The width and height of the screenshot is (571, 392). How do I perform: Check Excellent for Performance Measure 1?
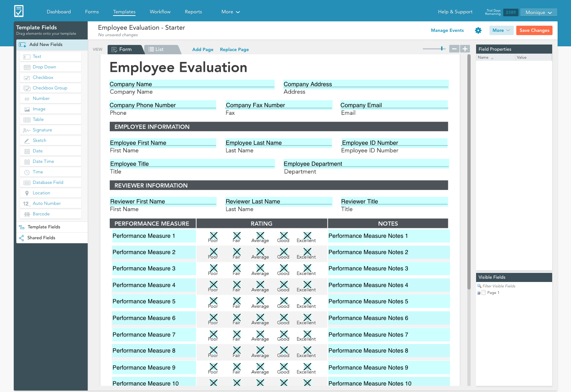pyautogui.click(x=308, y=236)
